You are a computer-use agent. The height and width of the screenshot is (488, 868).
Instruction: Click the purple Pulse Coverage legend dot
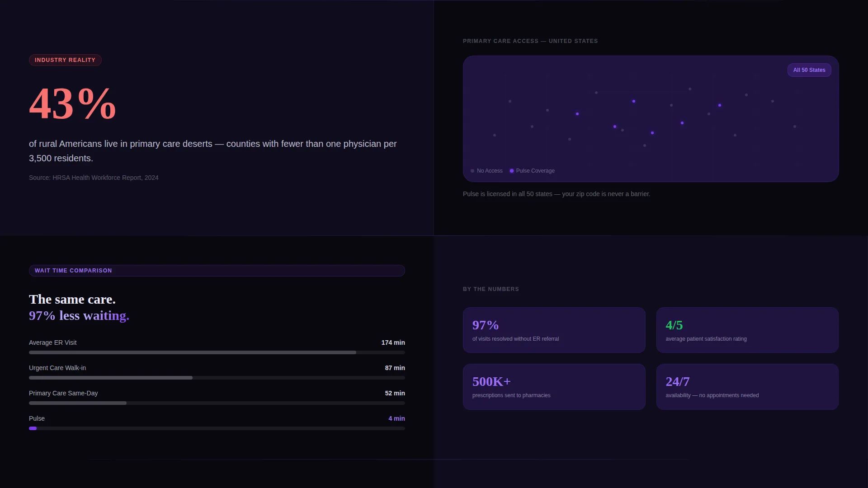click(x=512, y=171)
